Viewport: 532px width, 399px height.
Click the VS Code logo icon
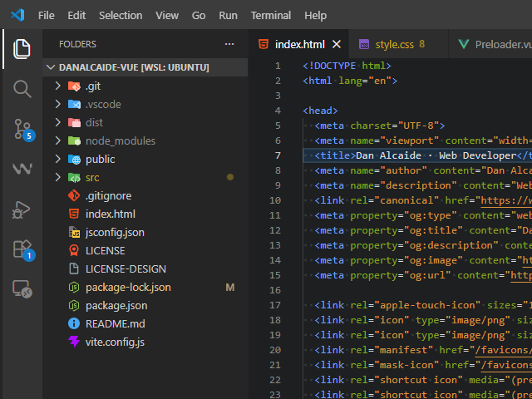(x=17, y=15)
